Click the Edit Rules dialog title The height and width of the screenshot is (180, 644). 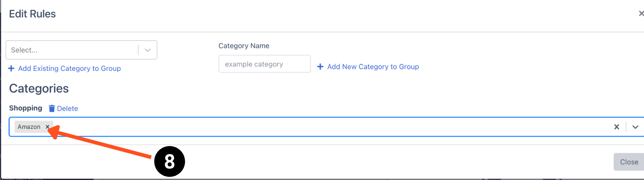33,14
